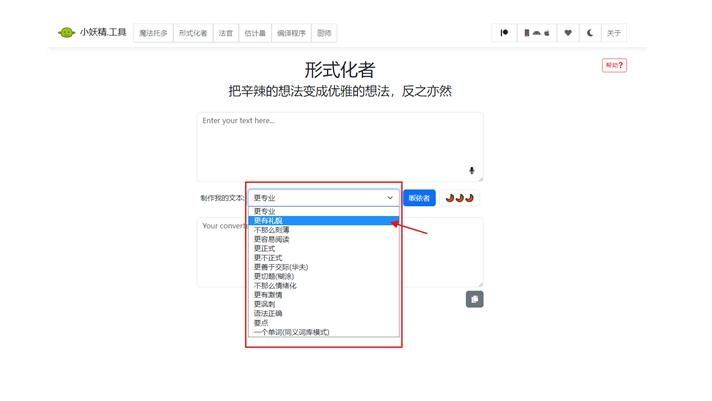Click the 形式化者 page heading
The width and height of the screenshot is (712, 401).
[x=340, y=69]
